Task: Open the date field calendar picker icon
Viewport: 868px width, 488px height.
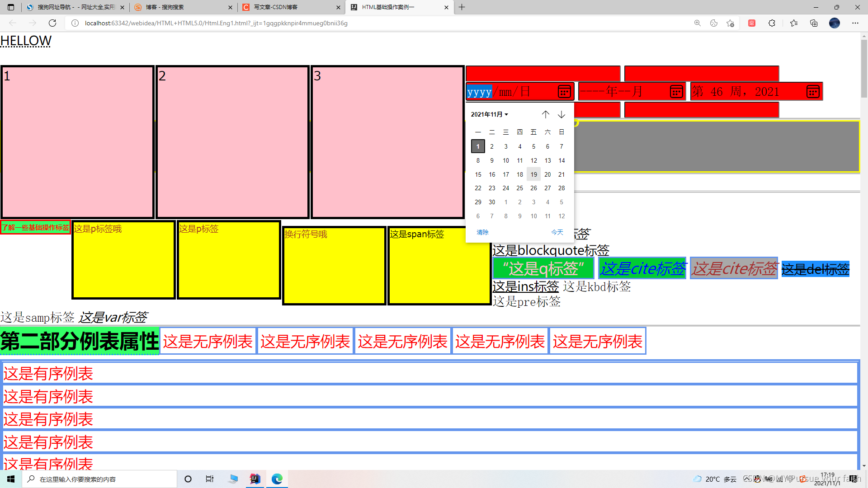Action: [564, 92]
